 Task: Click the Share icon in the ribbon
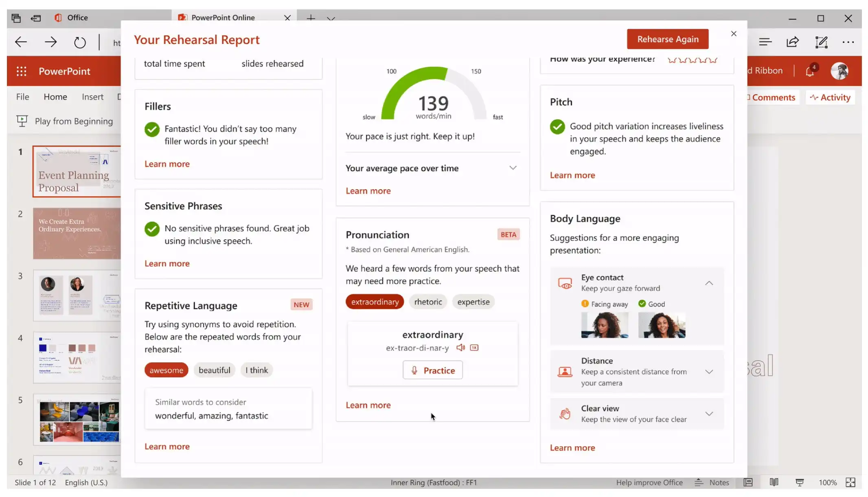(x=793, y=41)
